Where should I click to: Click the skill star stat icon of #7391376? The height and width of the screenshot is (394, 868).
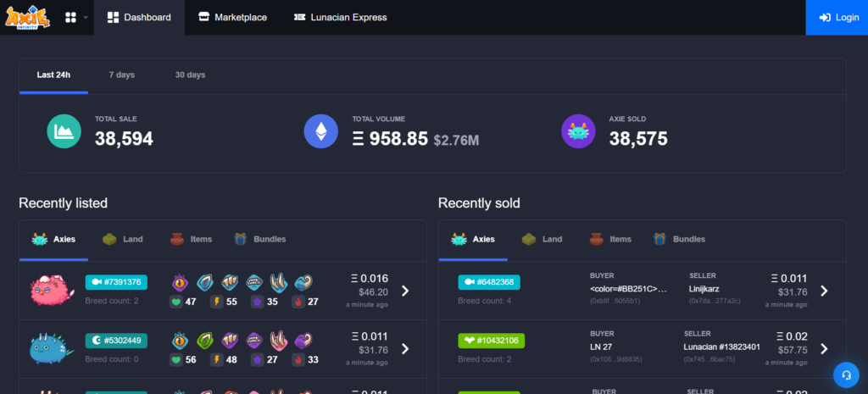pos(258,302)
